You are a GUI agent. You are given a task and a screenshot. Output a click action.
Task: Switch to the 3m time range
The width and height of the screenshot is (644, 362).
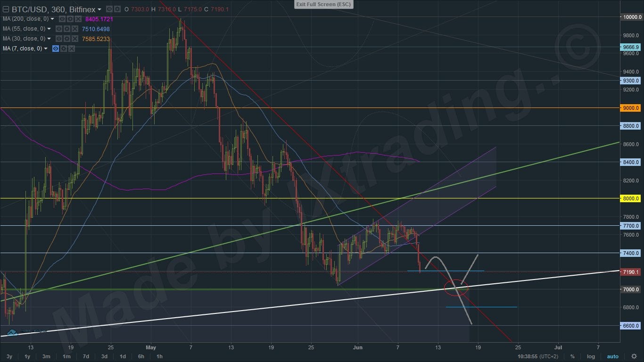(46, 356)
